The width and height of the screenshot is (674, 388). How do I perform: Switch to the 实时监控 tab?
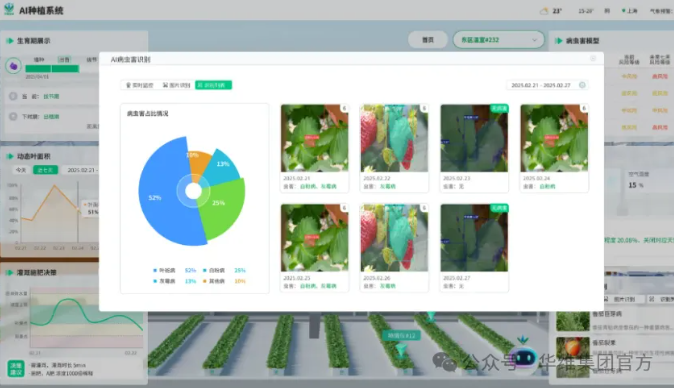point(140,85)
